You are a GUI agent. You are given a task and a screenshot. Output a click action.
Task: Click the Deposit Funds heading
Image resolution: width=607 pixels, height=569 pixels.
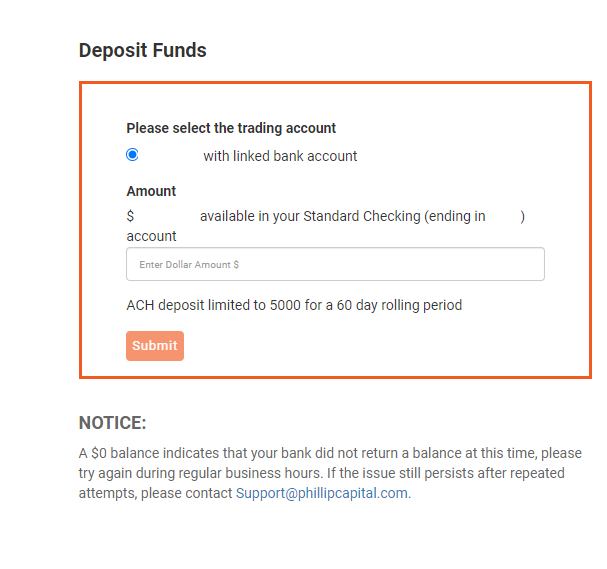pyautogui.click(x=143, y=50)
